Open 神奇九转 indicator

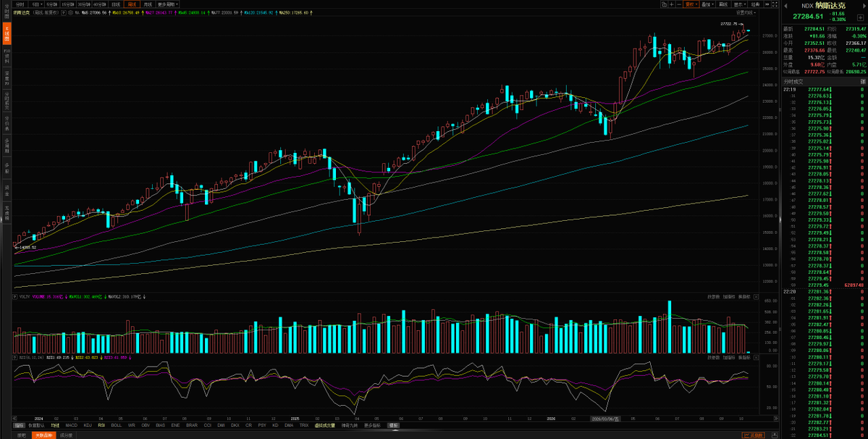coord(350,425)
